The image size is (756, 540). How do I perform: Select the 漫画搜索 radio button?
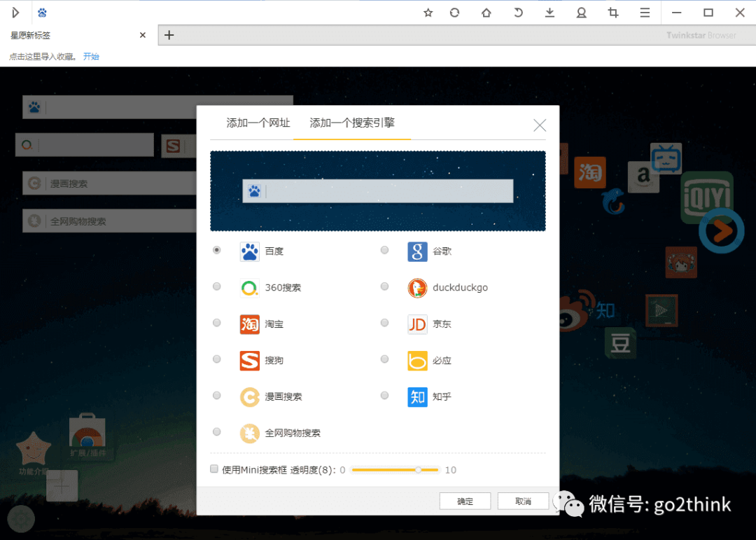click(217, 396)
